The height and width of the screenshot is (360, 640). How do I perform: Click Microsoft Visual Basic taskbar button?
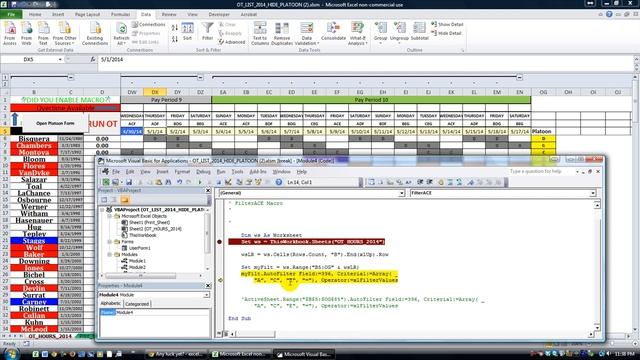(x=303, y=354)
